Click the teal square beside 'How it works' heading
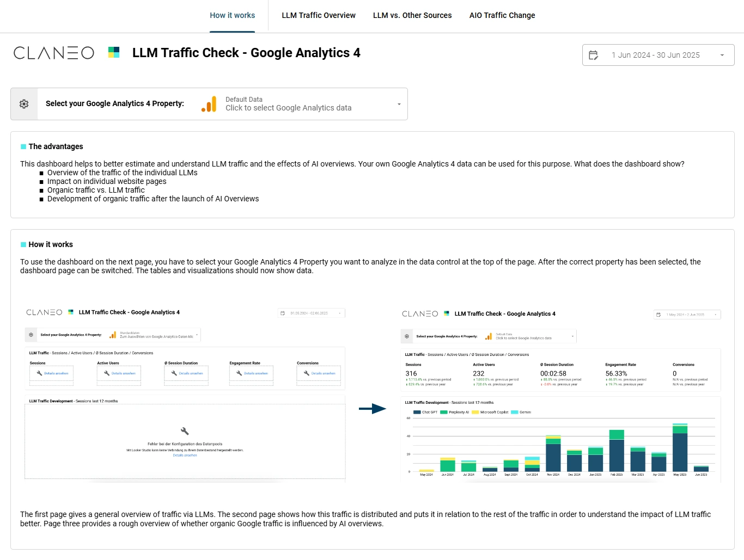This screenshot has height=560, width=744. point(23,245)
